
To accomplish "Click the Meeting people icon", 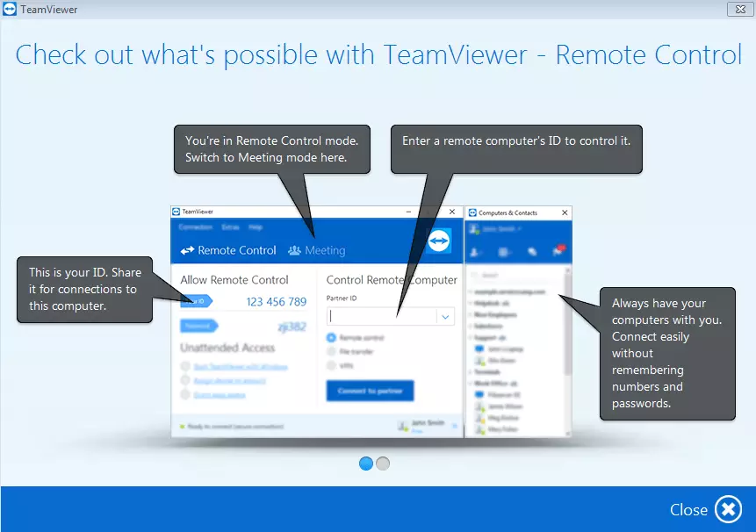I will click(294, 251).
